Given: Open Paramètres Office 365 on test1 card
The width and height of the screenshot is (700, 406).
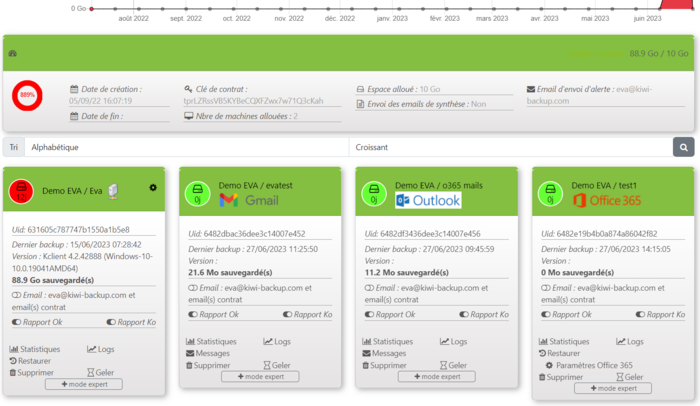Looking at the screenshot, I should point(597,365).
